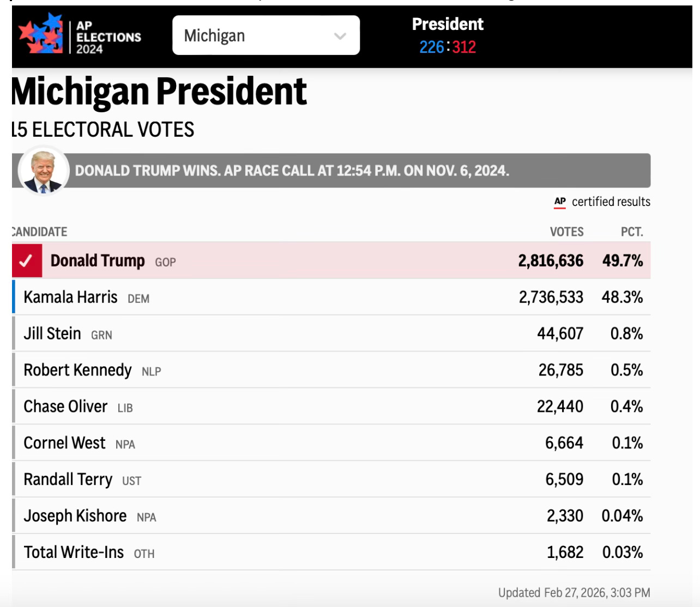Click the red 312 Republican electoral count

[464, 47]
